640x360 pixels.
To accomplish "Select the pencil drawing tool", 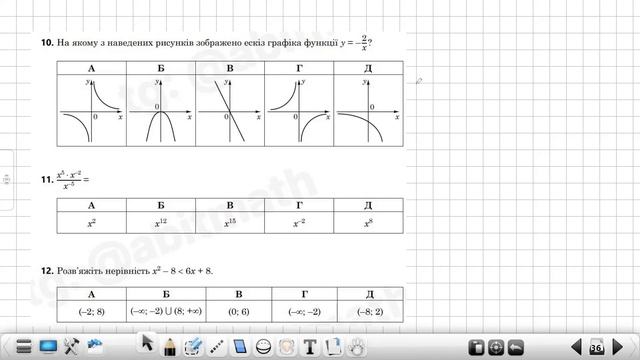I will coord(170,347).
